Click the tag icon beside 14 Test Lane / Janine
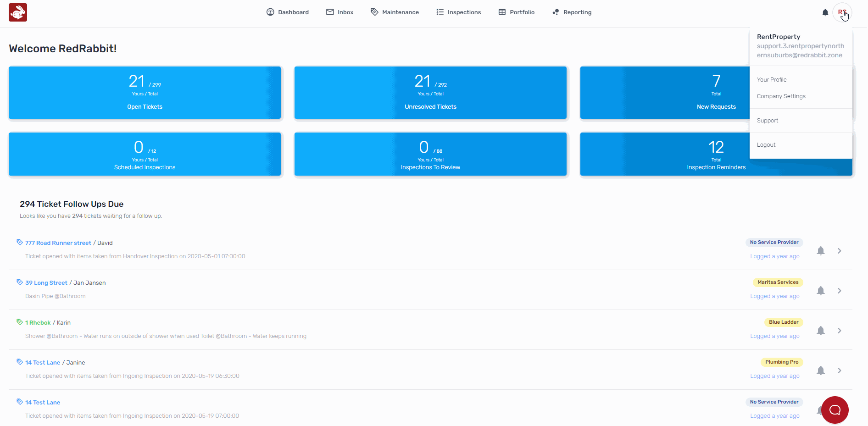The width and height of the screenshot is (868, 426). coord(20,362)
